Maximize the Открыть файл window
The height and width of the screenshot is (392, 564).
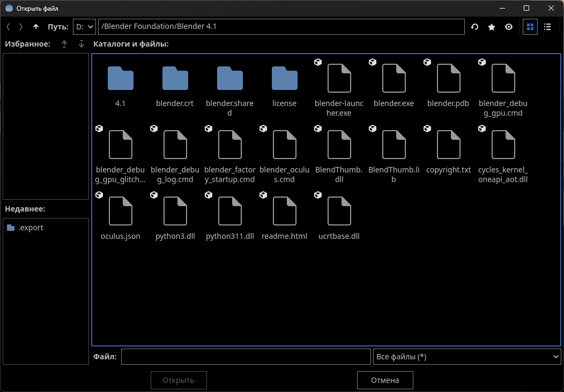tap(526, 8)
